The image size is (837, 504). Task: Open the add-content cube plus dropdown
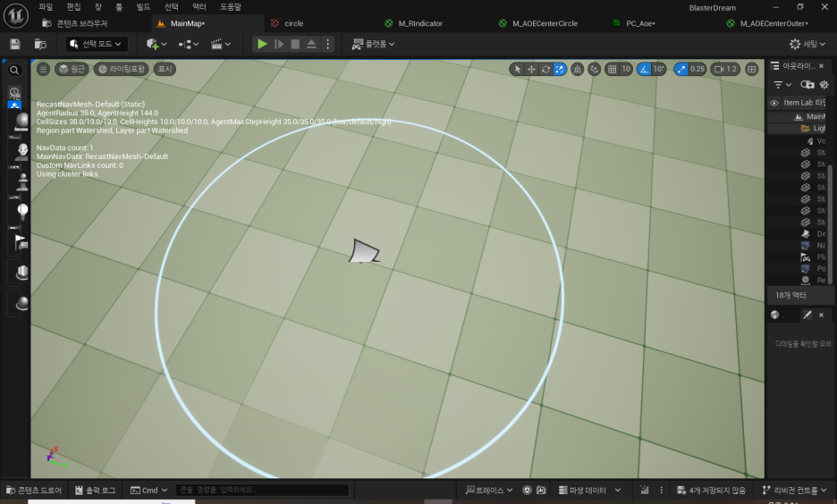pyautogui.click(x=156, y=44)
